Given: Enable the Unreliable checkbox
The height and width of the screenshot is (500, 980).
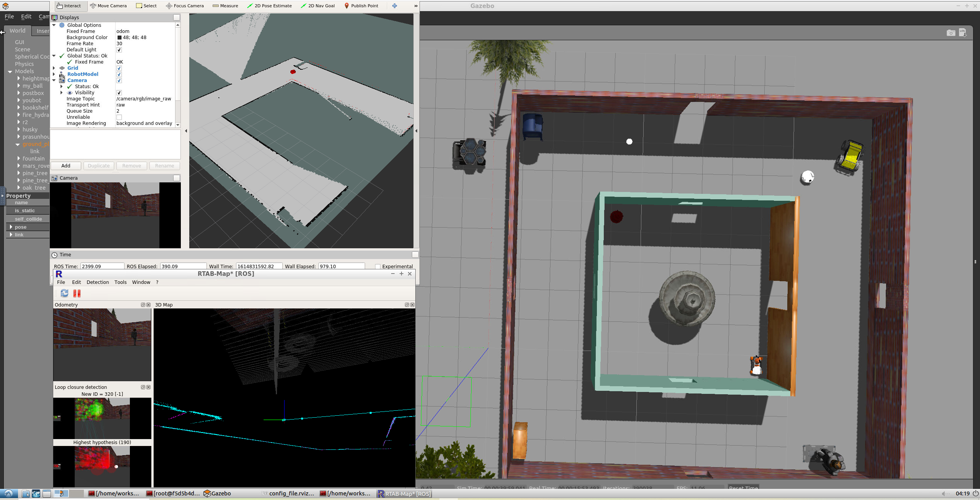Looking at the screenshot, I should (119, 117).
